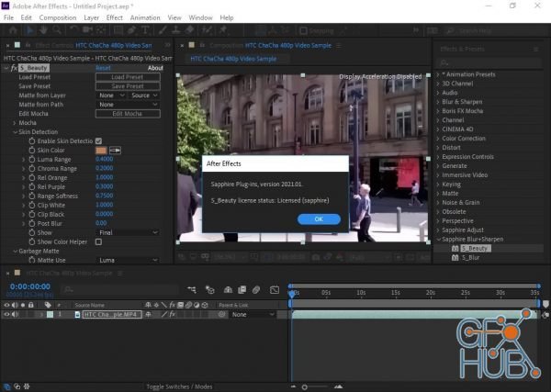Toggle the Chroma Range stopwatch
Viewport: 551px width, 392px height.
32,169
